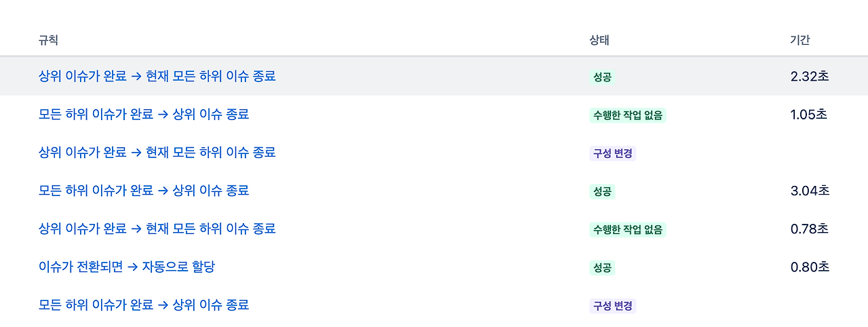Select the 0.80초 duration value
Image resolution: width=868 pixels, height=327 pixels.
tap(810, 267)
